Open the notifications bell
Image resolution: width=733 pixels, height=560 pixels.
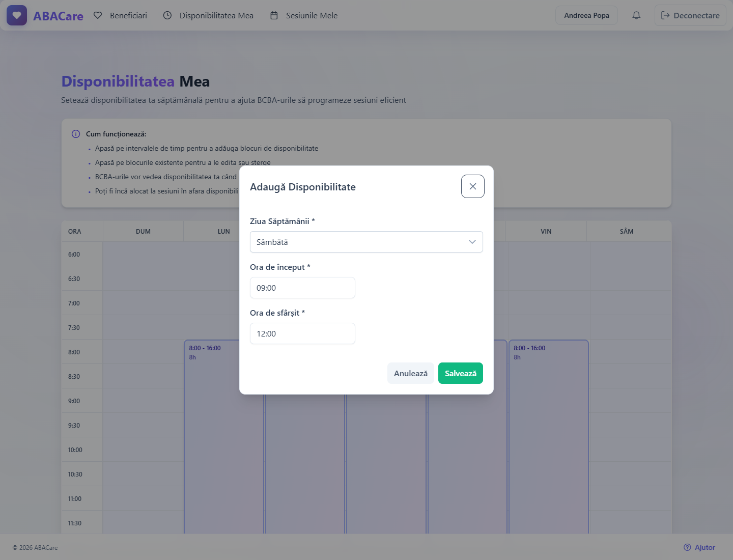coord(636,15)
